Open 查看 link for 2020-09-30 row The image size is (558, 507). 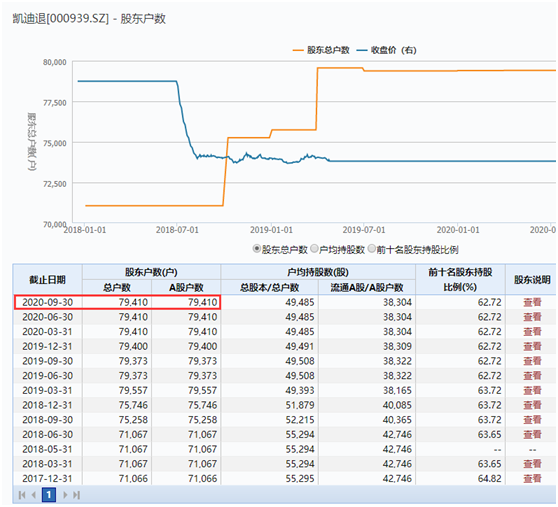(x=532, y=302)
